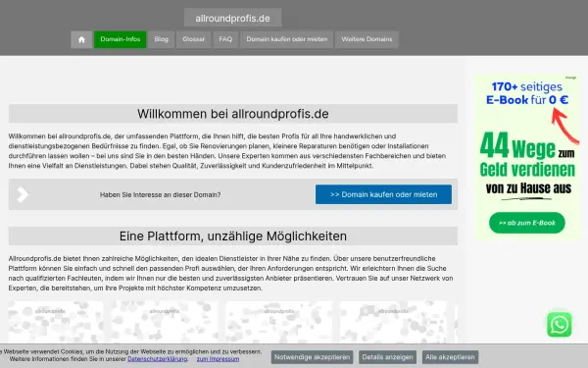Click the 'Eine Plattform, unzählige Möglichkeiten' heading
588x368 pixels.
233,237
